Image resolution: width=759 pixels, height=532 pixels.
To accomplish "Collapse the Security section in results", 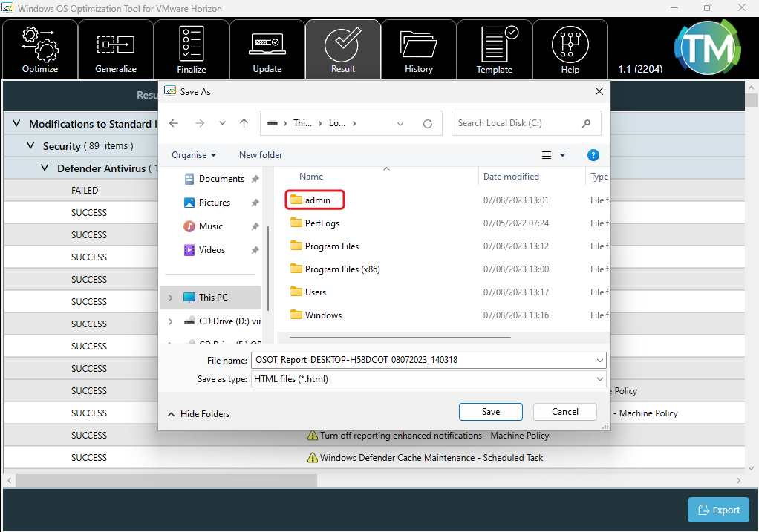I will tap(30, 146).
